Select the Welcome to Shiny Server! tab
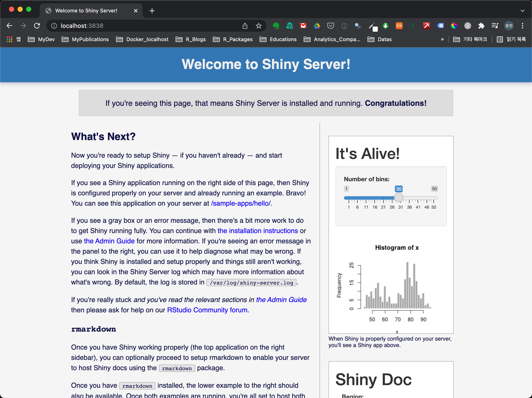The width and height of the screenshot is (532, 398). [x=91, y=10]
